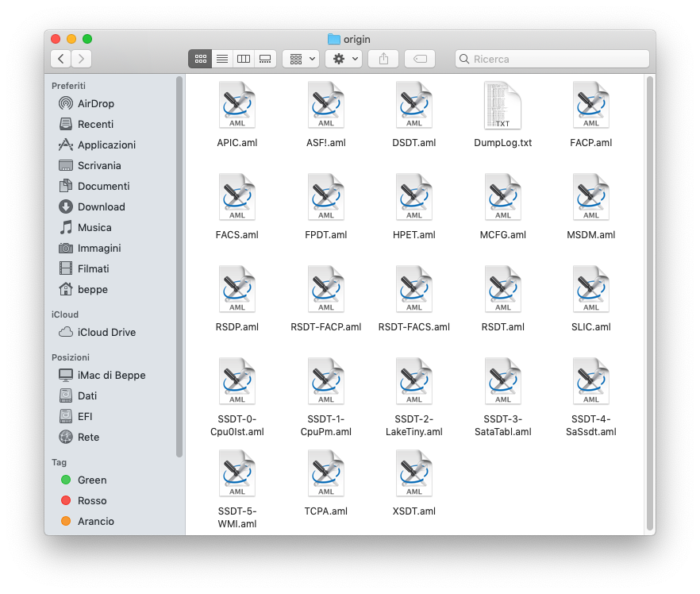Select the RSDP.aml file
This screenshot has height=594, width=700.
click(237, 299)
